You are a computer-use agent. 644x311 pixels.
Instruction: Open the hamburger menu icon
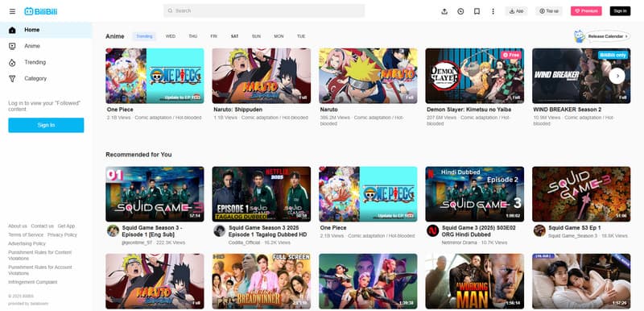click(x=12, y=11)
